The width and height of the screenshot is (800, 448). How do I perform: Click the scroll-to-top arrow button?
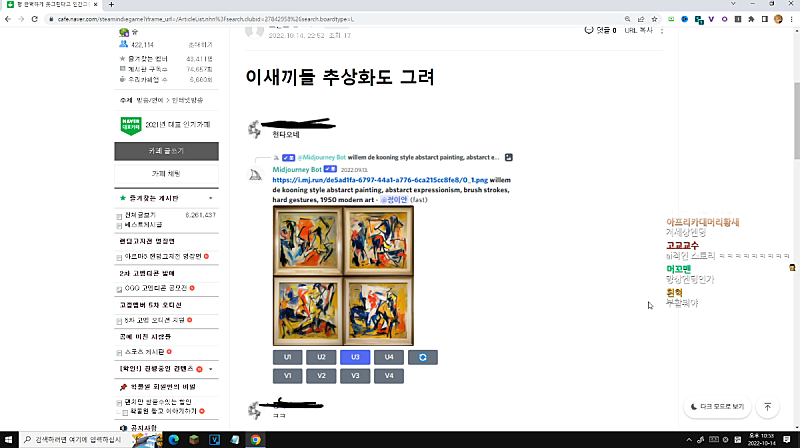click(767, 407)
